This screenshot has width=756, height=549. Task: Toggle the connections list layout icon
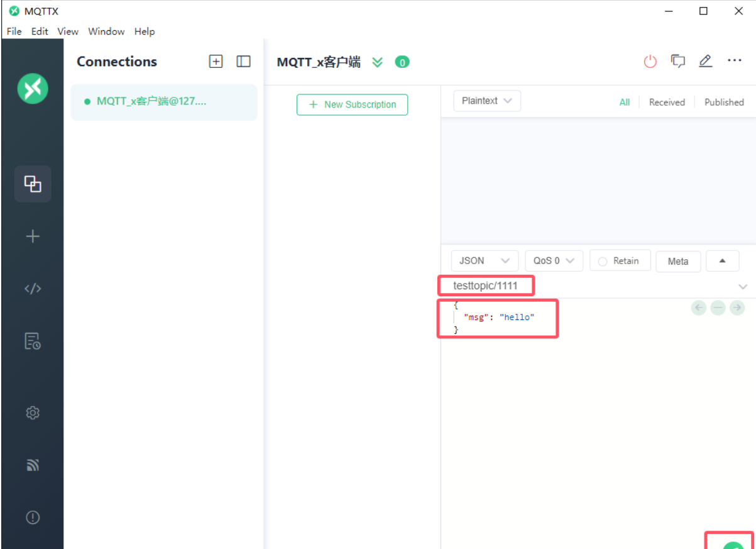click(243, 62)
